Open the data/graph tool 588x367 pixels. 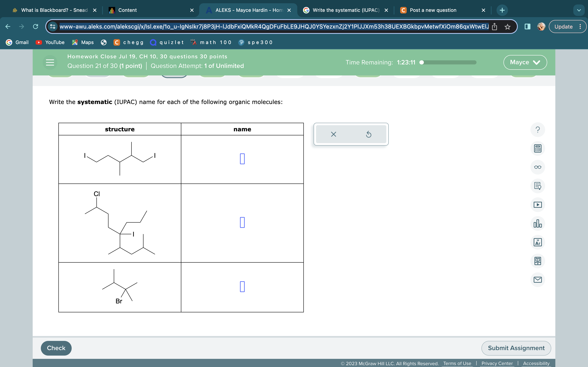pyautogui.click(x=538, y=223)
